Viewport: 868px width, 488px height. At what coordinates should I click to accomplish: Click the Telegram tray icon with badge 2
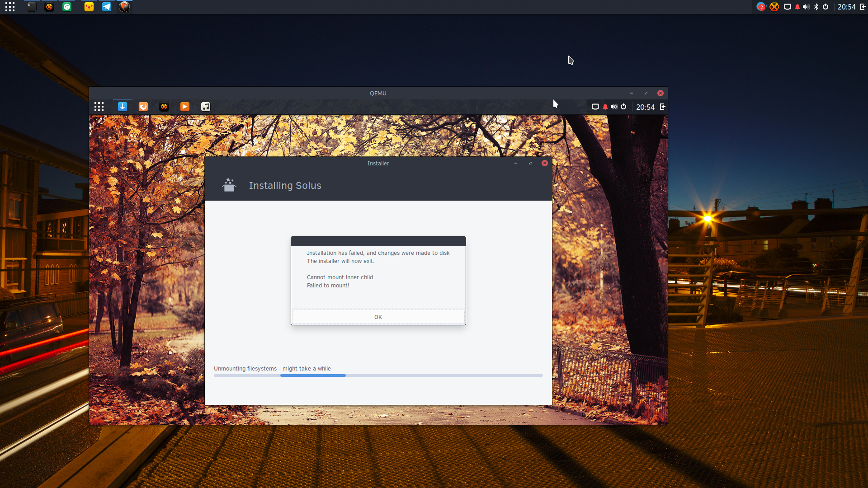click(761, 7)
